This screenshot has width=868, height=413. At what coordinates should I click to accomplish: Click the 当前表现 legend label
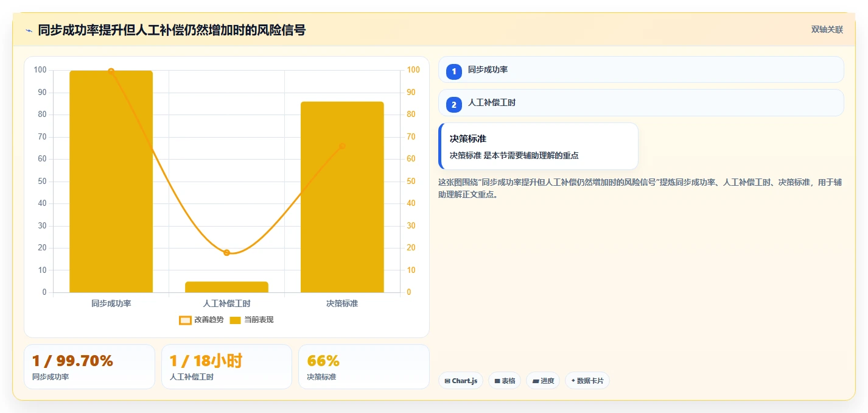pos(259,320)
